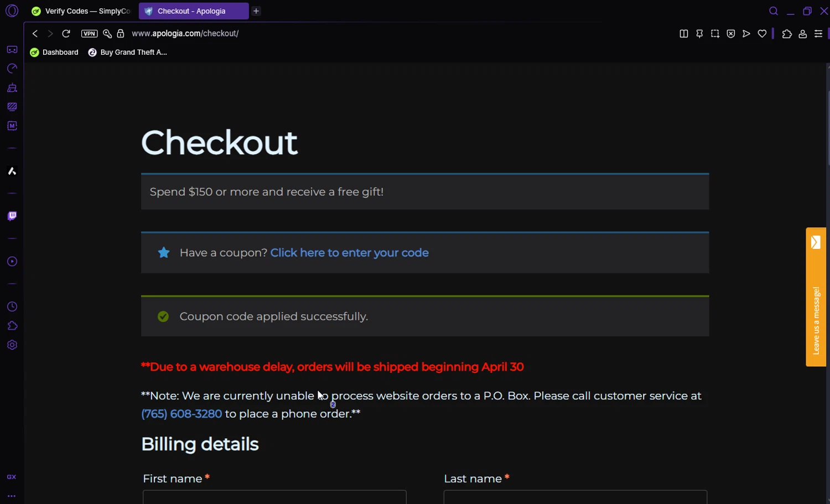
Task: Open a new tab with plus button
Action: coord(256,11)
